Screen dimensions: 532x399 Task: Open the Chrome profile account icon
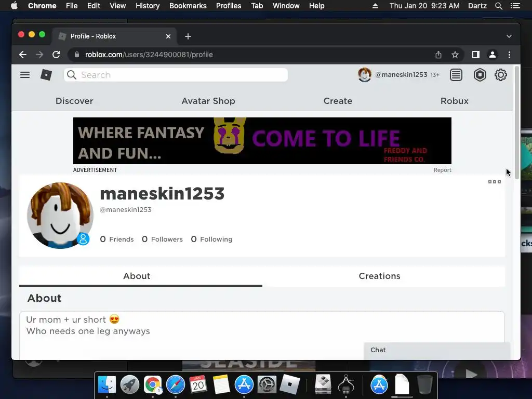pyautogui.click(x=493, y=55)
